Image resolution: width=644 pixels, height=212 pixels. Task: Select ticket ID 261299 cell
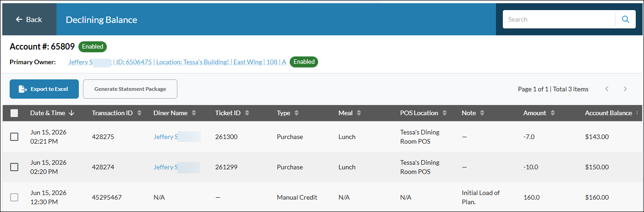226,167
